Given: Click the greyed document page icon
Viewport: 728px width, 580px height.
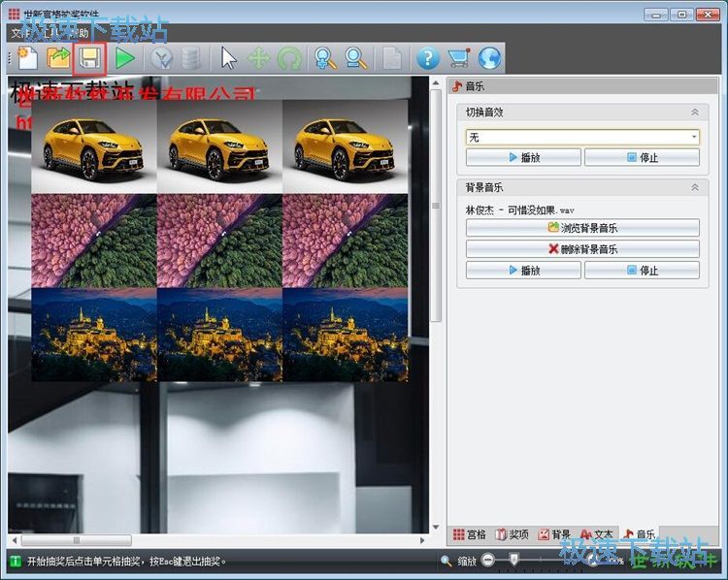Looking at the screenshot, I should pos(392,59).
